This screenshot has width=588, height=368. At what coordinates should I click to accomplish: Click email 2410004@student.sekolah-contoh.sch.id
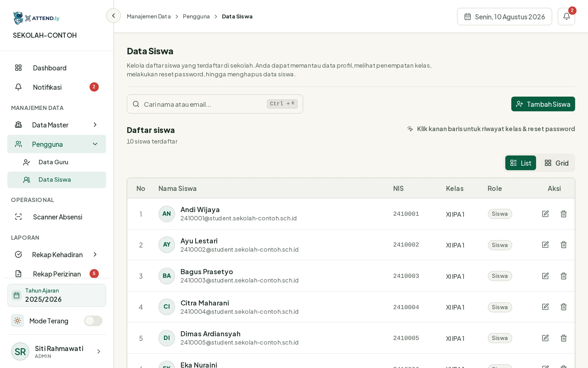(x=239, y=311)
